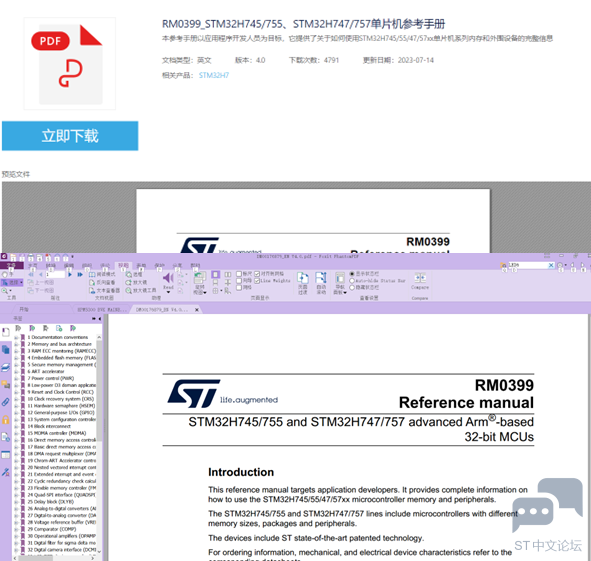The image size is (591, 561).
Task: Clear search box with X button
Action: point(551,265)
